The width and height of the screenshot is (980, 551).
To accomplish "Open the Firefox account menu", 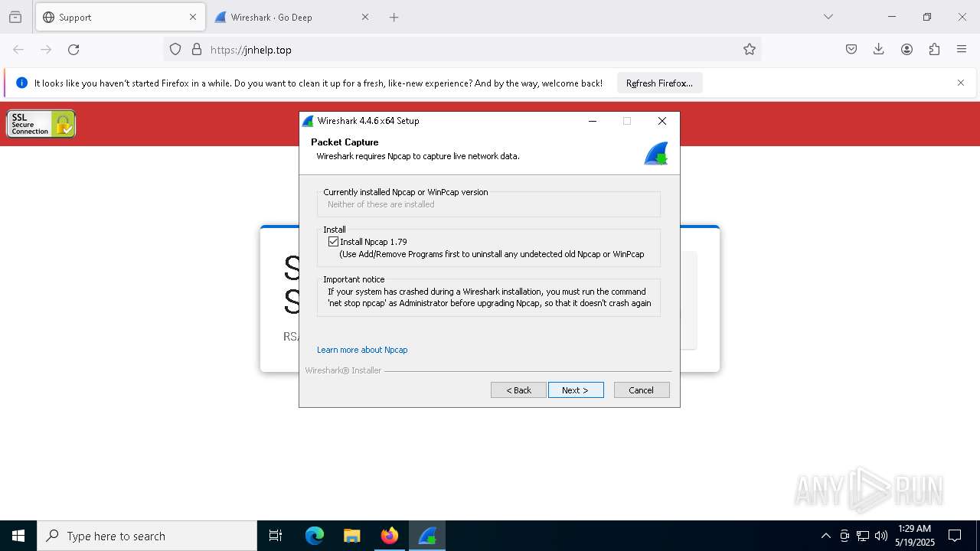I will [906, 50].
